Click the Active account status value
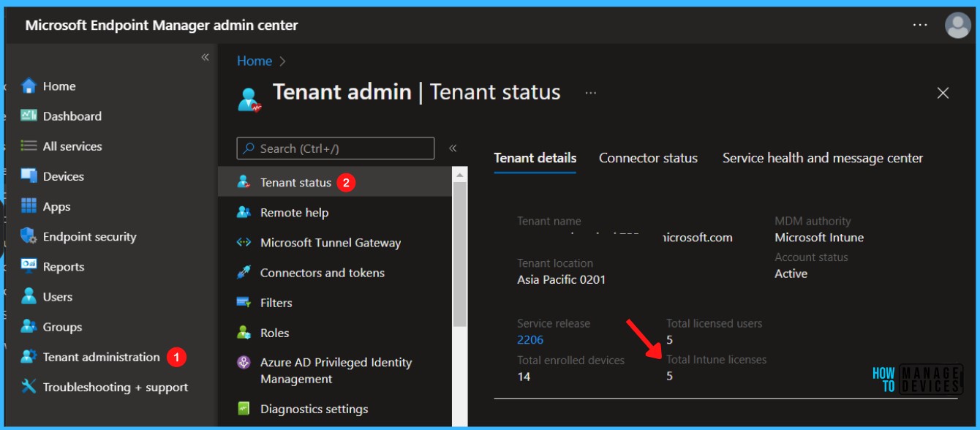This screenshot has height=430, width=980. coord(791,274)
